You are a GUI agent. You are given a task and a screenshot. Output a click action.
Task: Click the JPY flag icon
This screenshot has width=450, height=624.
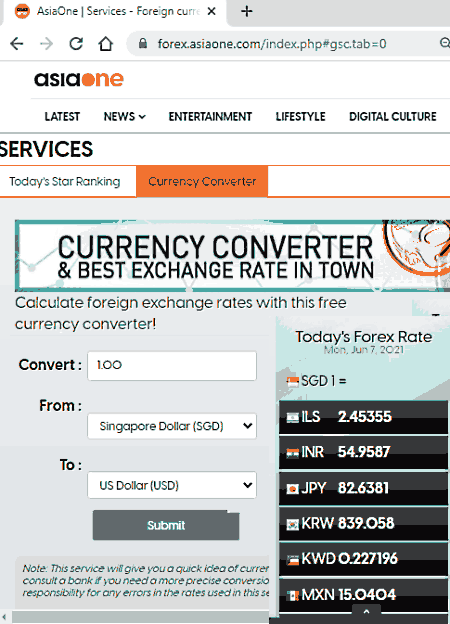click(293, 489)
